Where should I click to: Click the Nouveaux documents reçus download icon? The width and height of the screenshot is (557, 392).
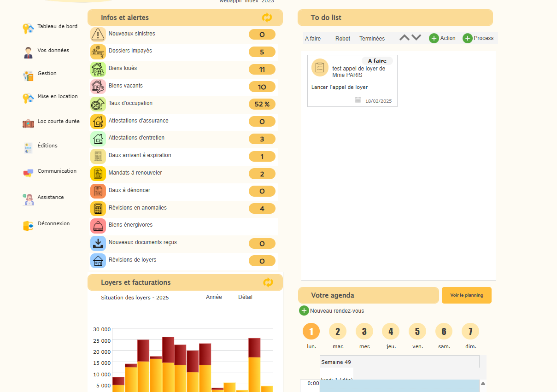[98, 243]
